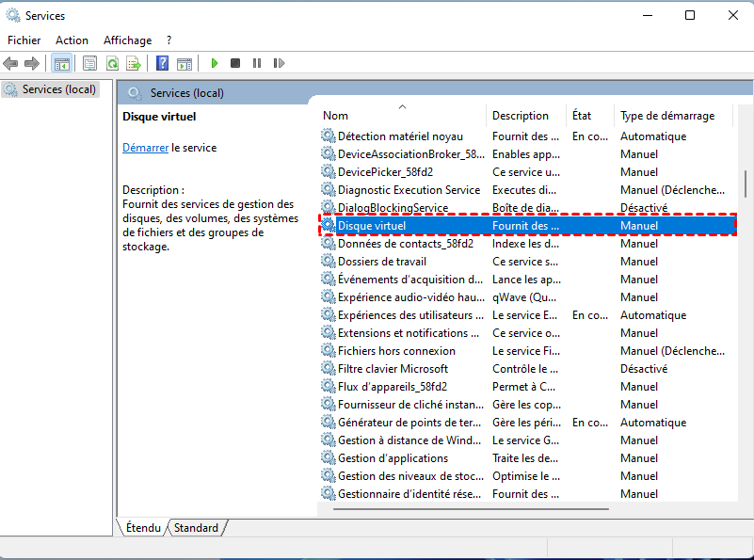Screen dimensions: 754x560
Task: Click the Démarrer service link
Action: pyautogui.click(x=145, y=148)
